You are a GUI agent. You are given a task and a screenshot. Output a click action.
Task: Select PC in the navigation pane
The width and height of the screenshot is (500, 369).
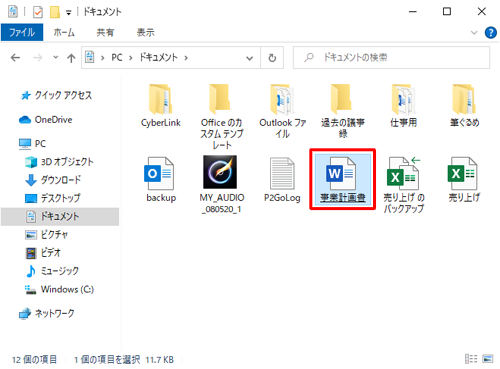tap(33, 144)
